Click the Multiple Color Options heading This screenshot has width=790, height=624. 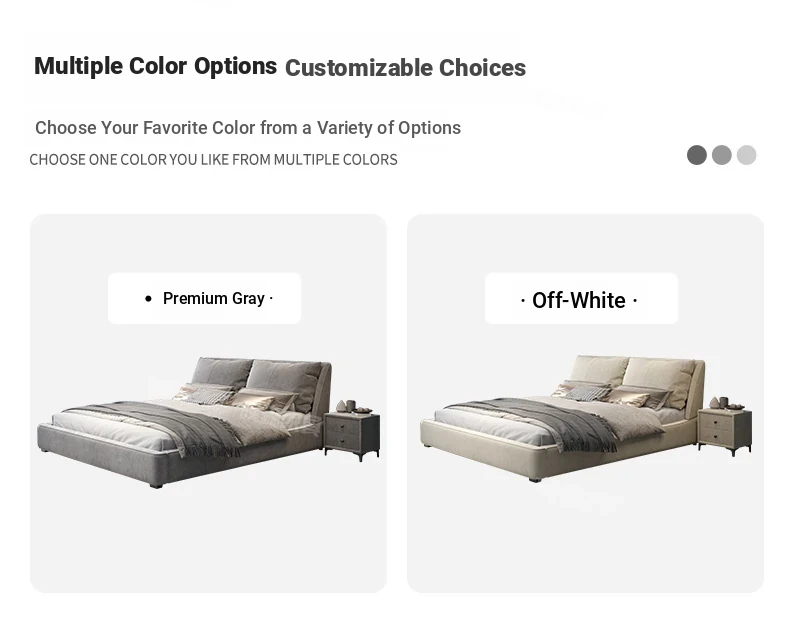point(155,66)
